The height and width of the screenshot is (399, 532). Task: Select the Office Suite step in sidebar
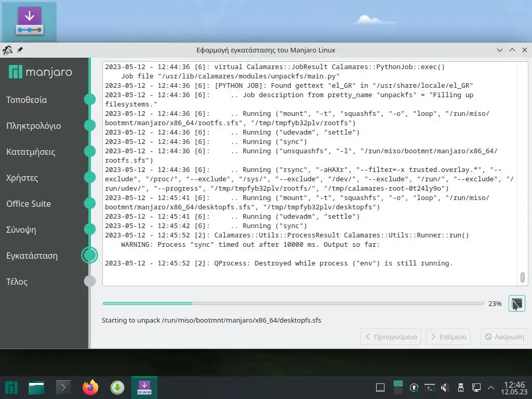[x=29, y=204]
